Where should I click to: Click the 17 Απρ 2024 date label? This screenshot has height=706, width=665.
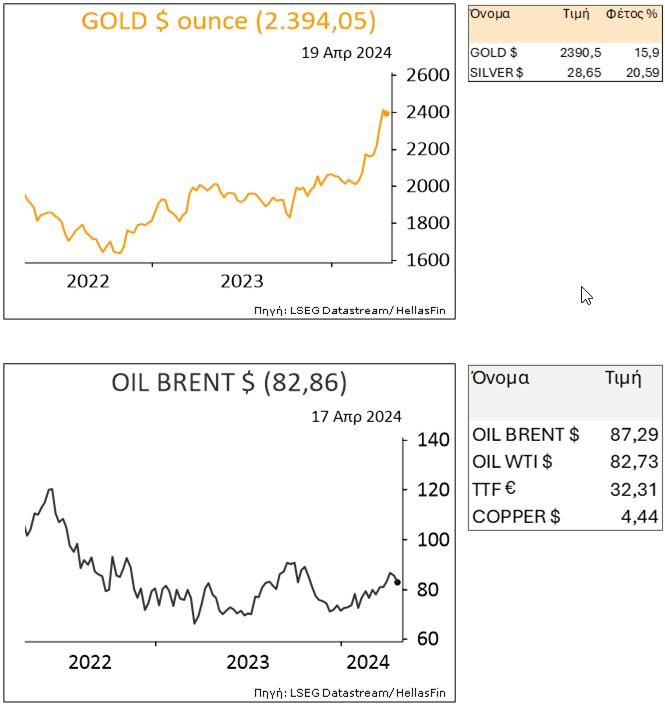[x=356, y=416]
